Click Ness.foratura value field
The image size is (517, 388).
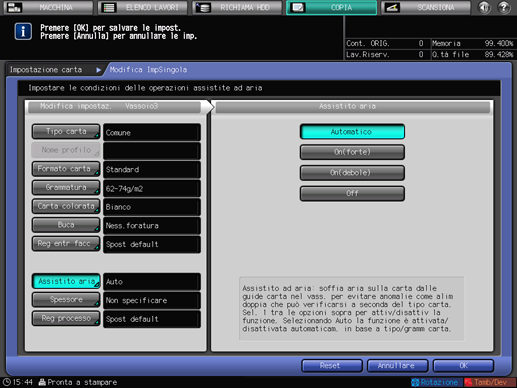pos(152,226)
